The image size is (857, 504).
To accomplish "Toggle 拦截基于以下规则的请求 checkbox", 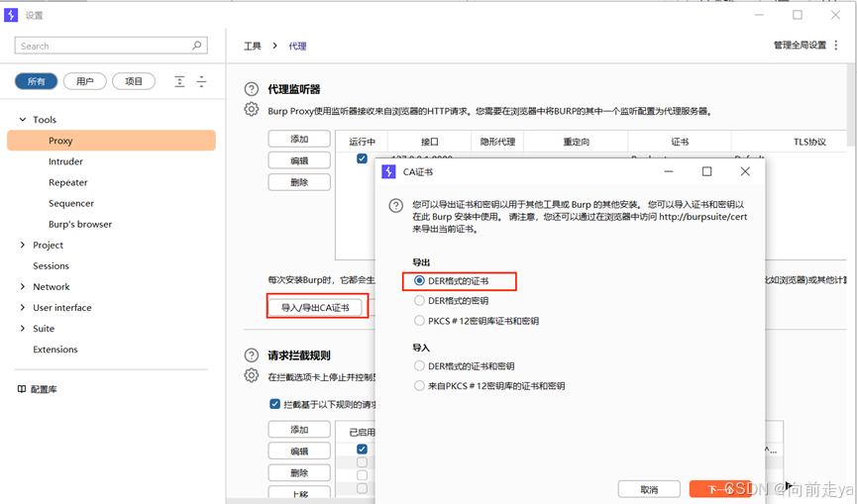I will pos(274,404).
